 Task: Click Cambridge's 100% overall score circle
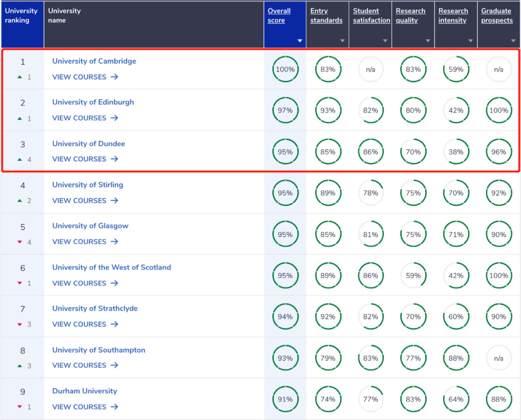[285, 69]
